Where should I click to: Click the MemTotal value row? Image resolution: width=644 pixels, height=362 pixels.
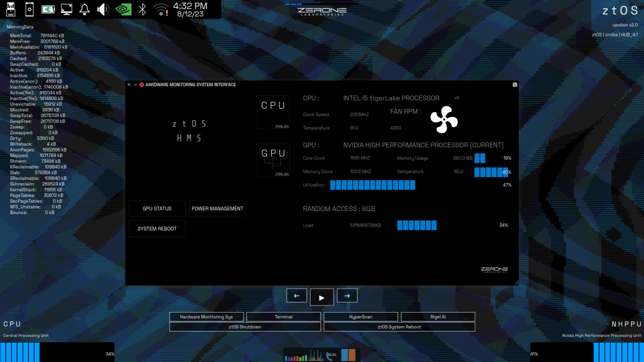(x=37, y=36)
